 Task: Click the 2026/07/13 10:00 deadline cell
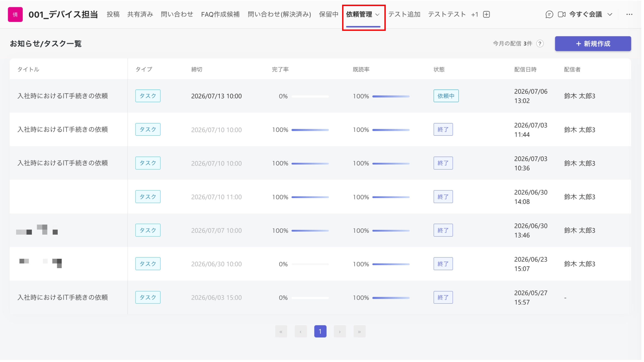point(216,96)
